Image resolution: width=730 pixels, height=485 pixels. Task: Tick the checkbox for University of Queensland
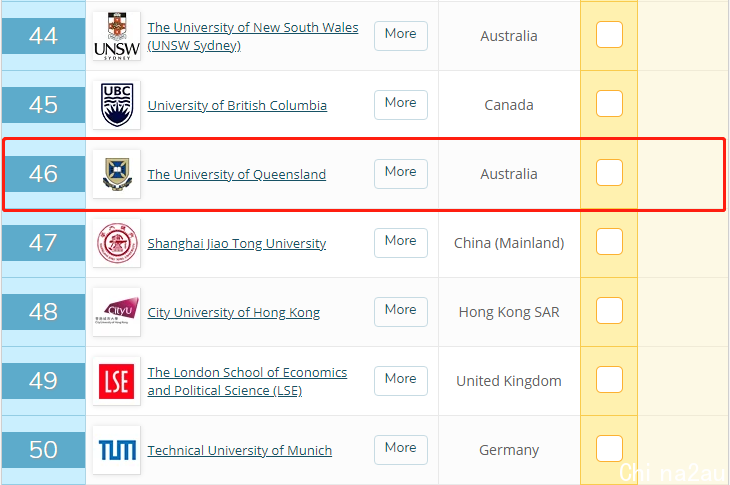(x=609, y=173)
